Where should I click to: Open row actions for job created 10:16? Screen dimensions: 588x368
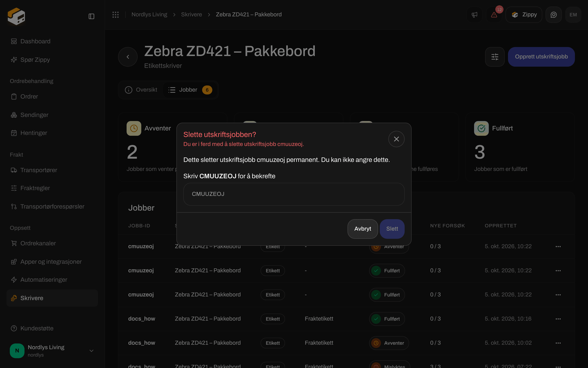pyautogui.click(x=558, y=319)
